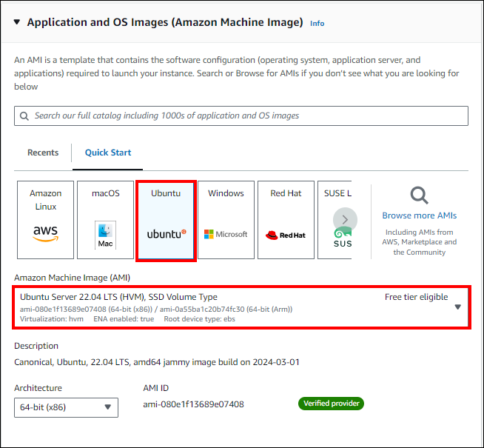Focus the AMI catalog search field

244,116
